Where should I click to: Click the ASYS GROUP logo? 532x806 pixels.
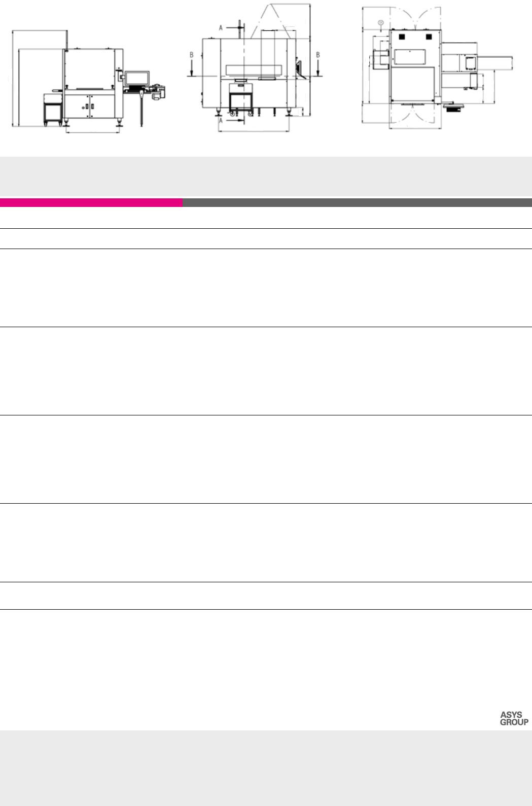(514, 718)
